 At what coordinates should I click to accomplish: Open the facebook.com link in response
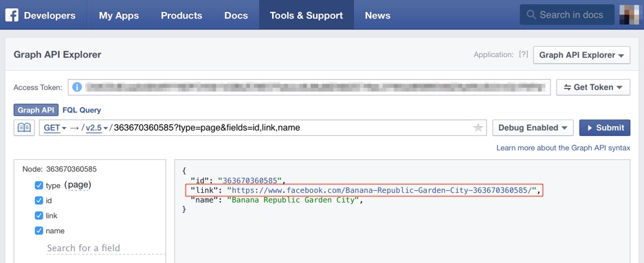pyautogui.click(x=382, y=190)
